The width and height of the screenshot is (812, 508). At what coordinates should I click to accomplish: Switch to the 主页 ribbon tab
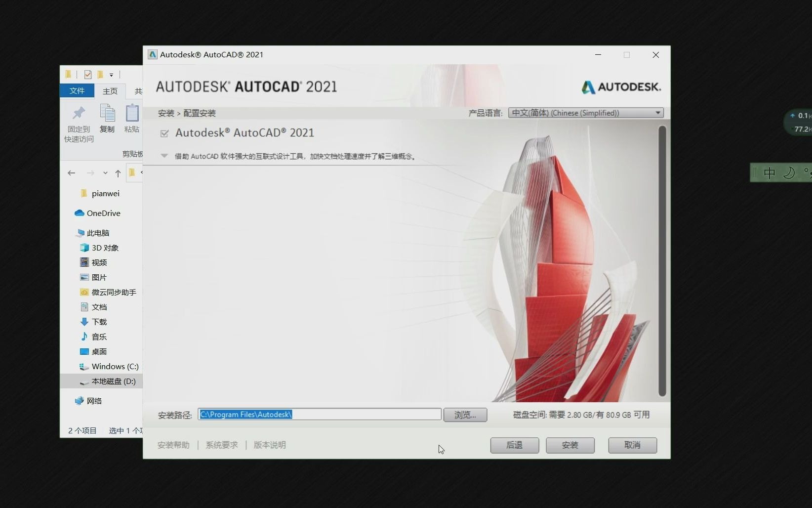pos(110,91)
